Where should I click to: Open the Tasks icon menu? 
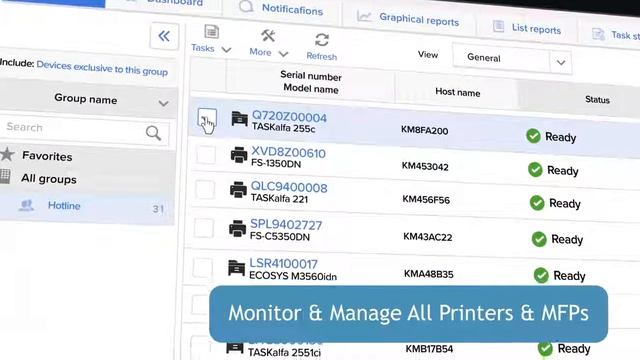click(211, 32)
